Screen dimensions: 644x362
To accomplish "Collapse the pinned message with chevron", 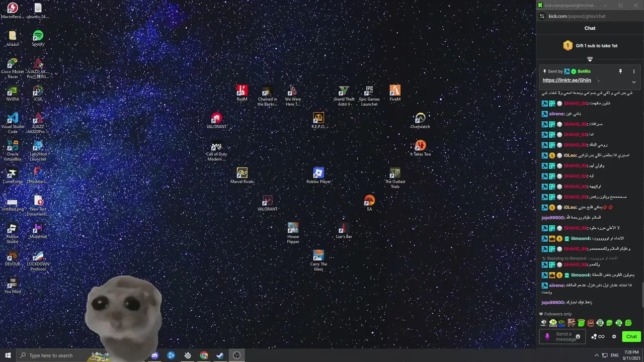I will [x=634, y=82].
